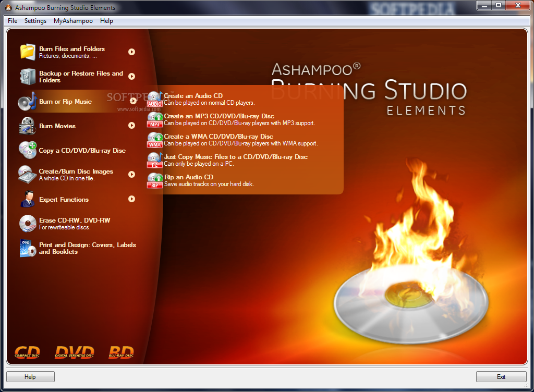Open the MyAshampoo menu

[73, 21]
